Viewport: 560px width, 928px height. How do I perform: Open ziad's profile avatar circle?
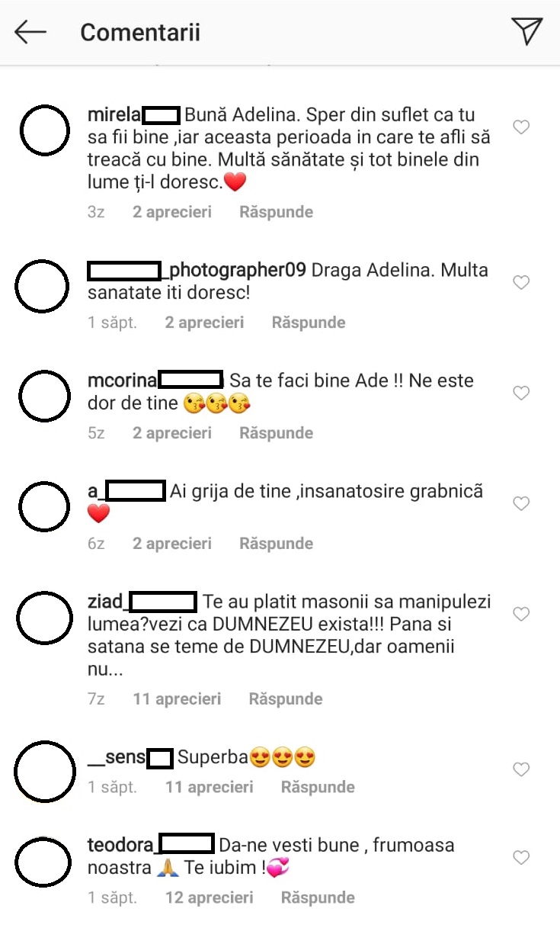pos(44,620)
